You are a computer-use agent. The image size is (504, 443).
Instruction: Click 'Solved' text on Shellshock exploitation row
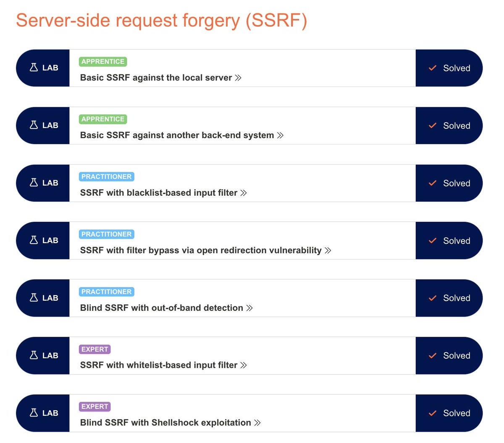(x=457, y=413)
